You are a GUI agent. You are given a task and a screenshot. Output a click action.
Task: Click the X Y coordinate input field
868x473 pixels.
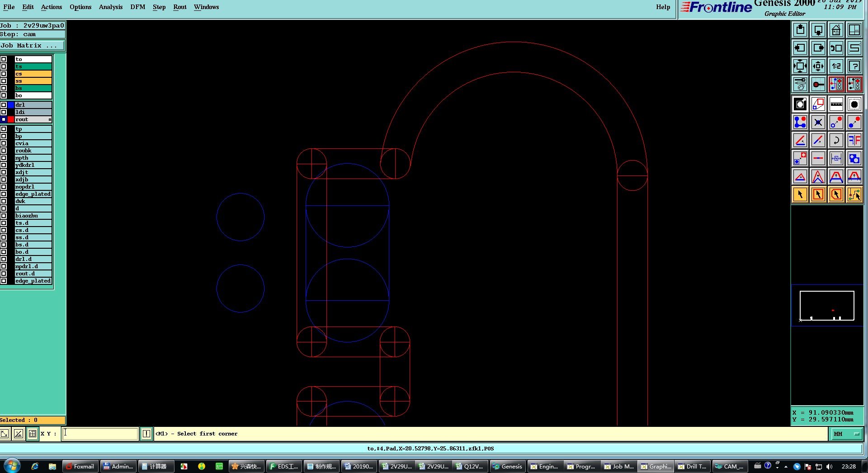tap(100, 434)
